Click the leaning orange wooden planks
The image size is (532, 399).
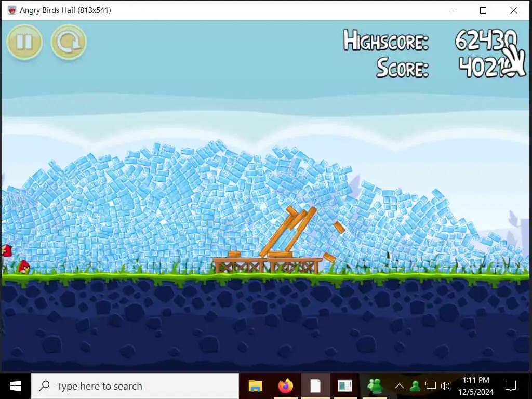[288, 231]
